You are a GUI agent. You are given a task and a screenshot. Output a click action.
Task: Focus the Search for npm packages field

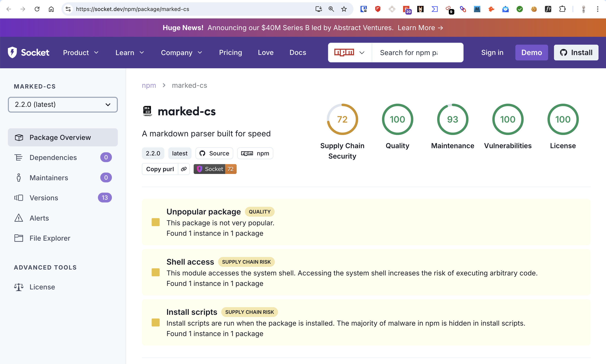(417, 53)
